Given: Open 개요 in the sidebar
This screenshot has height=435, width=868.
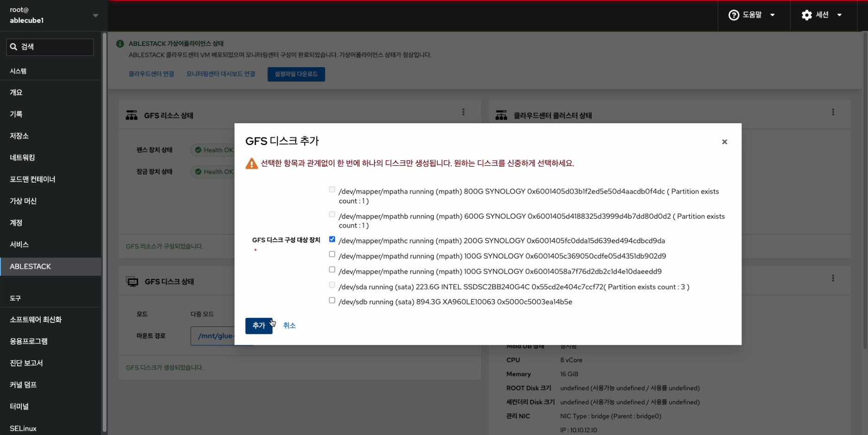Looking at the screenshot, I should point(51,92).
